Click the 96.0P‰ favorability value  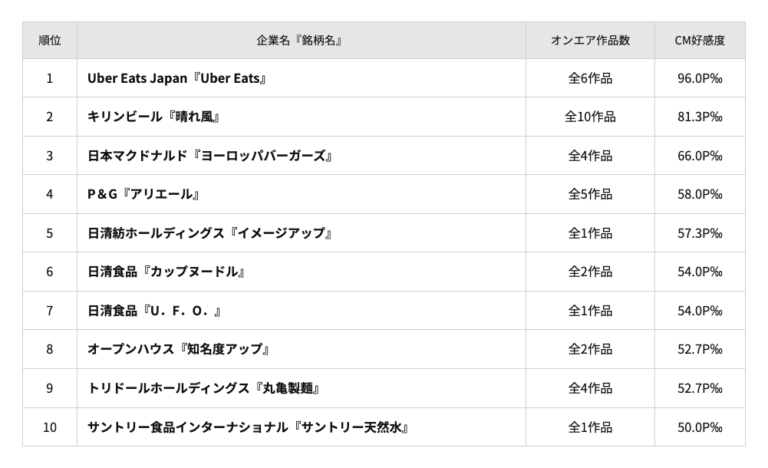pyautogui.click(x=700, y=78)
